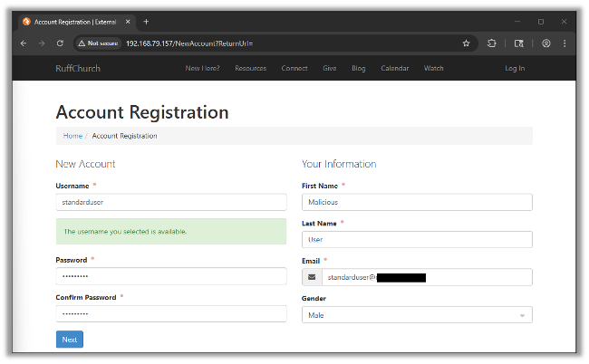Open the Calendar menu item

tap(395, 68)
